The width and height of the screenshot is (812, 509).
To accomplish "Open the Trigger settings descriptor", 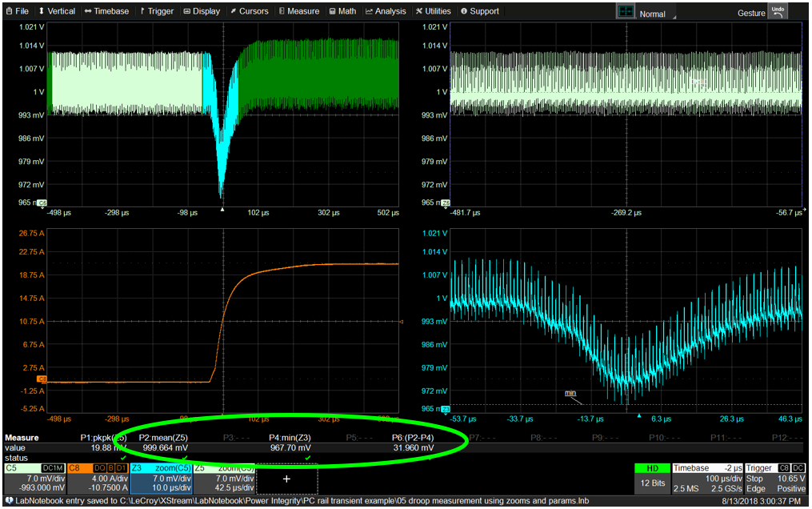I will pyautogui.click(x=775, y=477).
